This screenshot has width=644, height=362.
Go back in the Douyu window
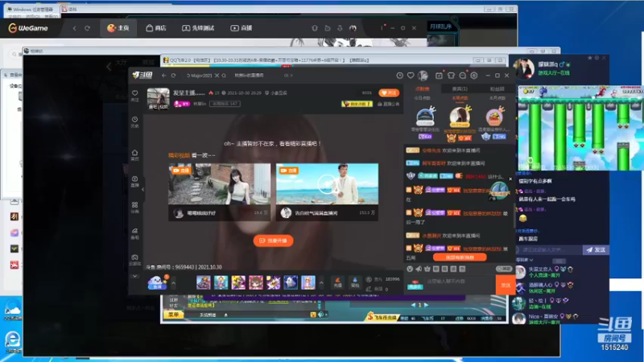(x=164, y=76)
